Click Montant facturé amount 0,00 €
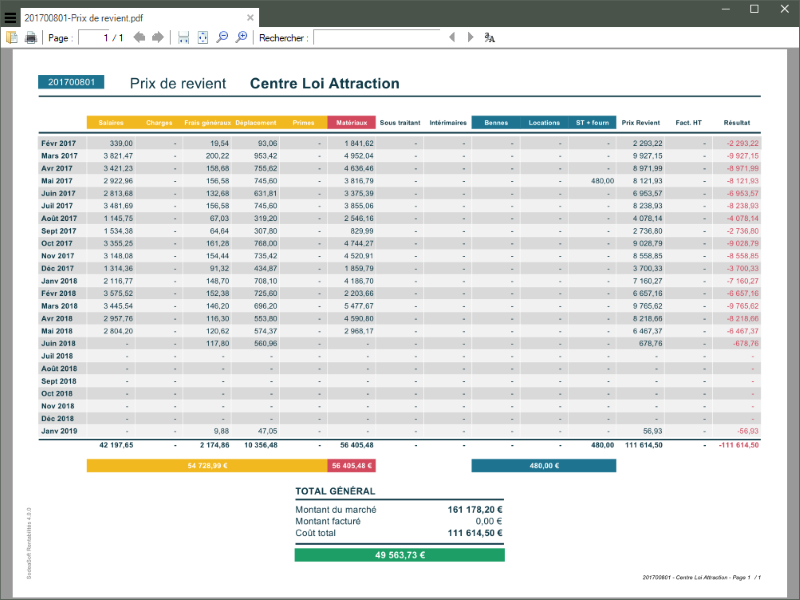 click(489, 521)
